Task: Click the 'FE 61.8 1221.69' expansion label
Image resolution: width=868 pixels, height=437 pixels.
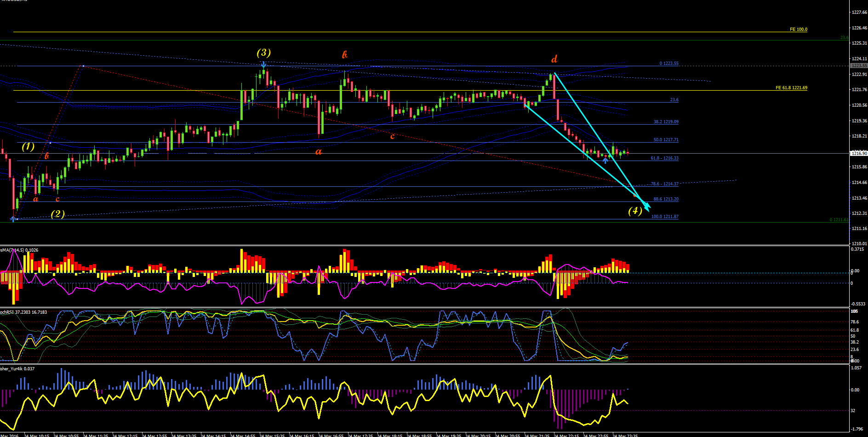Action: click(x=791, y=88)
